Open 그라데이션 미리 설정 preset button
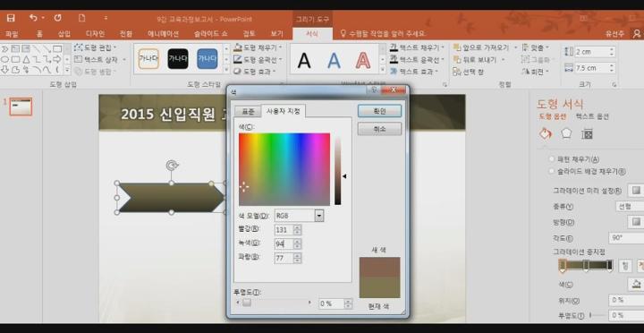Screen dimensions: 644x333 click(x=636, y=191)
